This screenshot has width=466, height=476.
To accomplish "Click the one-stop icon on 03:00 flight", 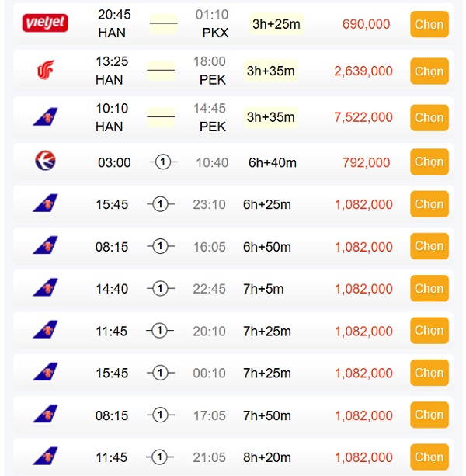I will [x=163, y=162].
